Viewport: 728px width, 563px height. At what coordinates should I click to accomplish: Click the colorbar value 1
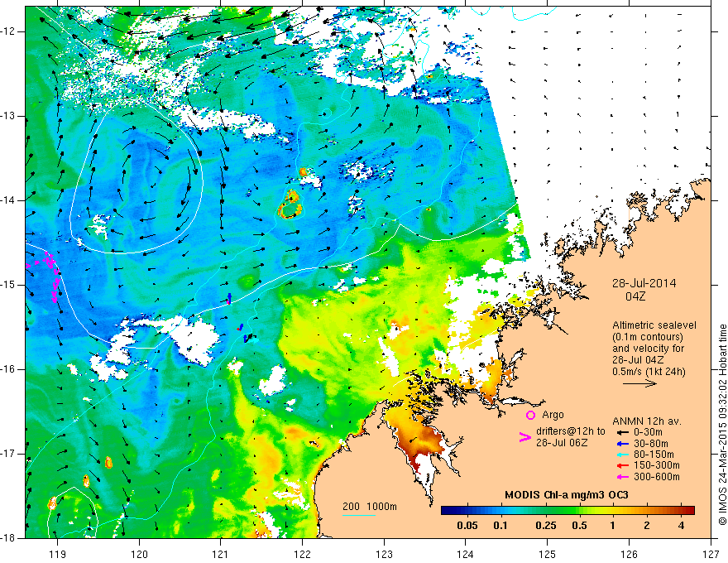tap(613, 526)
